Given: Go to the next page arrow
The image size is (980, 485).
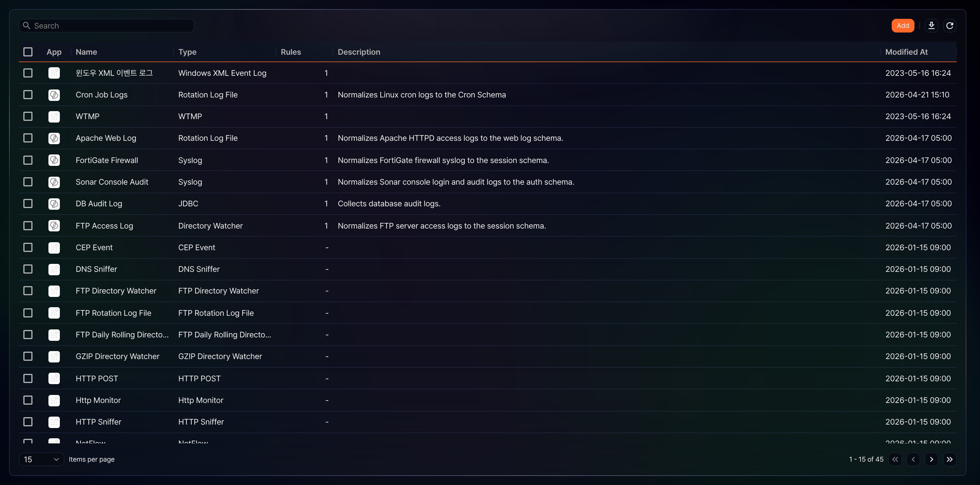Looking at the screenshot, I should click(931, 459).
